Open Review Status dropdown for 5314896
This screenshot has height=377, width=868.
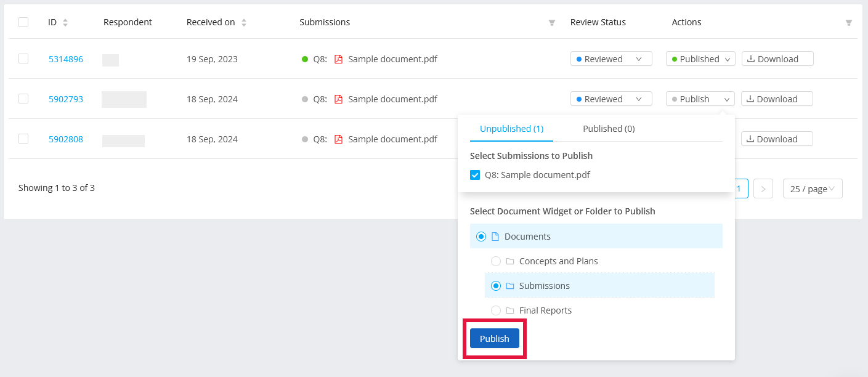611,59
